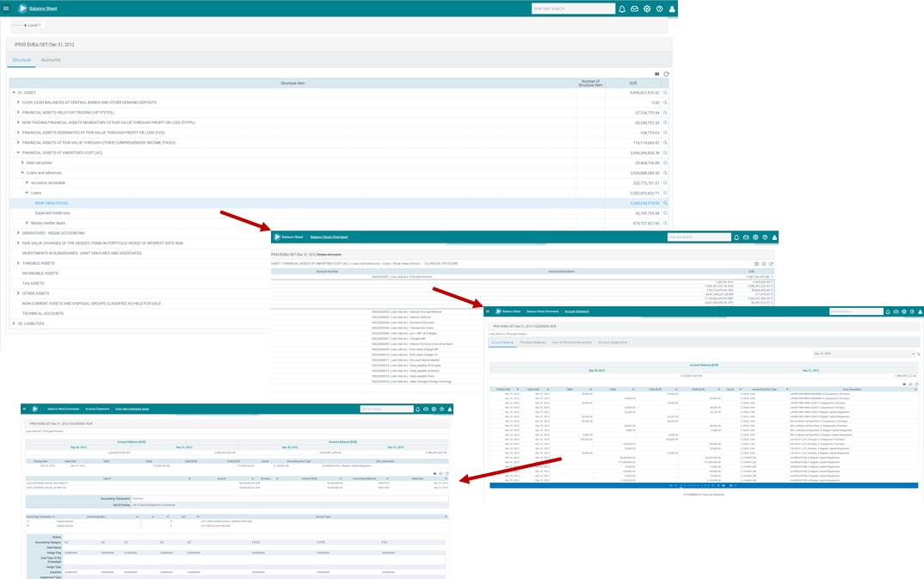The width and height of the screenshot is (924, 579).
Task: Click the magnifier on the Accounts receivable row
Action: click(665, 183)
